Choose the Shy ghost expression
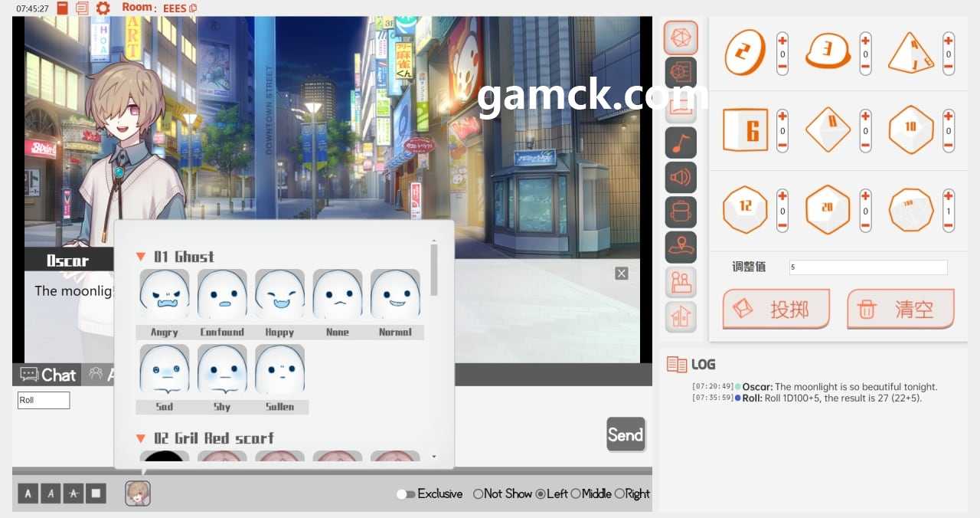The height and width of the screenshot is (518, 980). pyautogui.click(x=222, y=369)
